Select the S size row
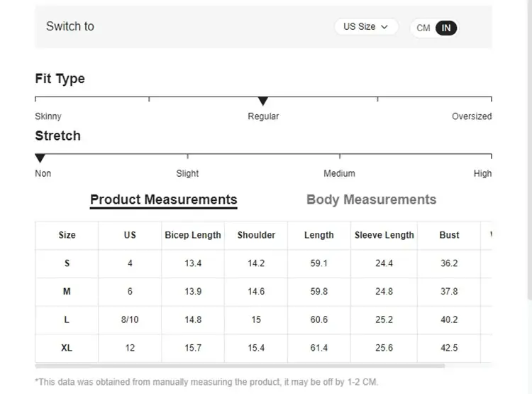The image size is (532, 394). pyautogui.click(x=67, y=263)
